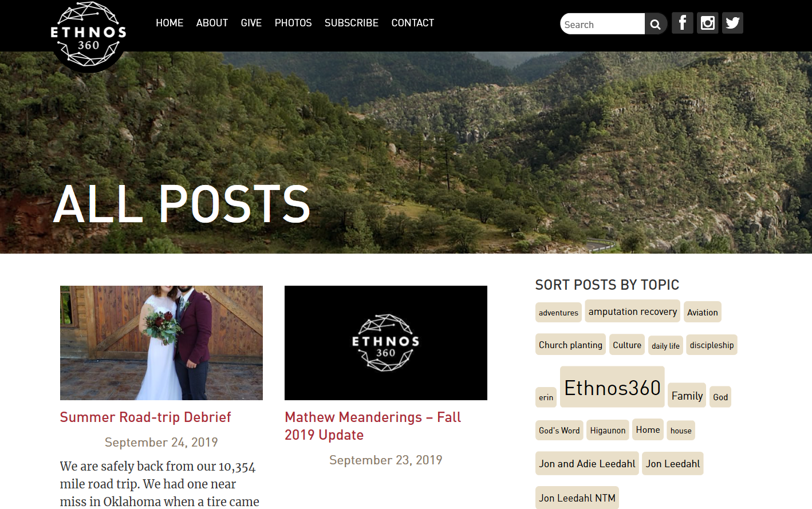Viewport: 812px width, 509px height.
Task: Open the wedding couple post thumbnail
Action: click(161, 343)
